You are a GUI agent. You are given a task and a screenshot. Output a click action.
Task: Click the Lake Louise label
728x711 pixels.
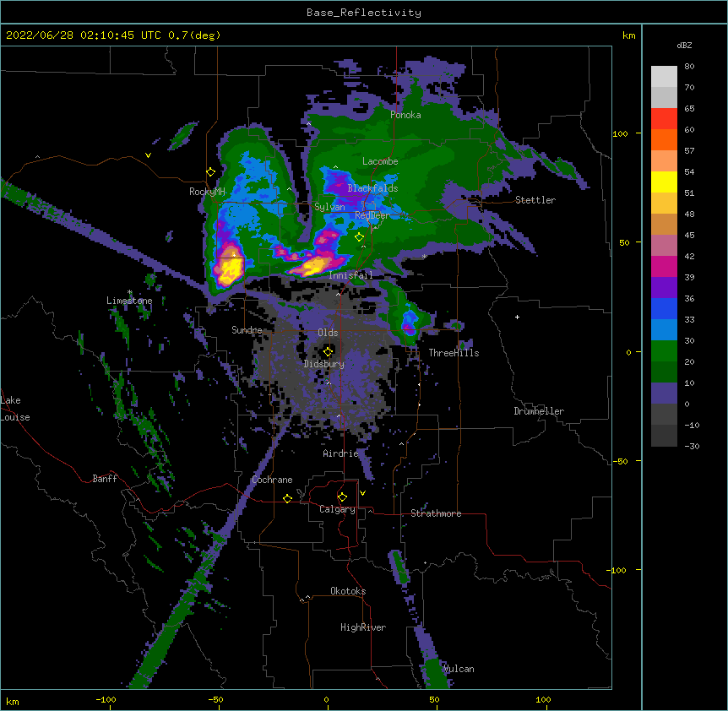(x=15, y=409)
